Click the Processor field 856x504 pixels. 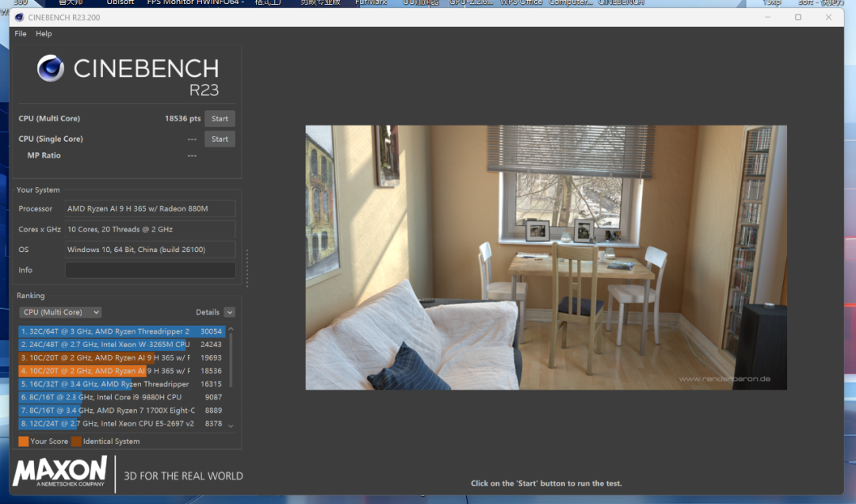click(x=150, y=208)
